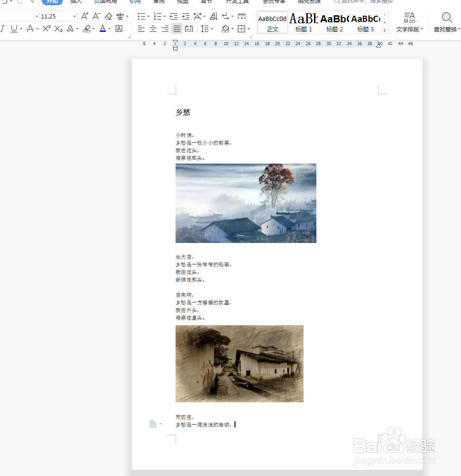Toggle justify alignment
Image resolution: width=461 pixels, height=476 pixels.
pos(177,29)
